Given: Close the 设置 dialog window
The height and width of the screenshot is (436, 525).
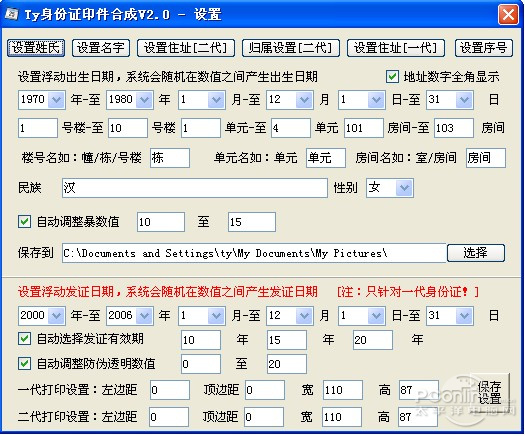Looking at the screenshot, I should (508, 14).
